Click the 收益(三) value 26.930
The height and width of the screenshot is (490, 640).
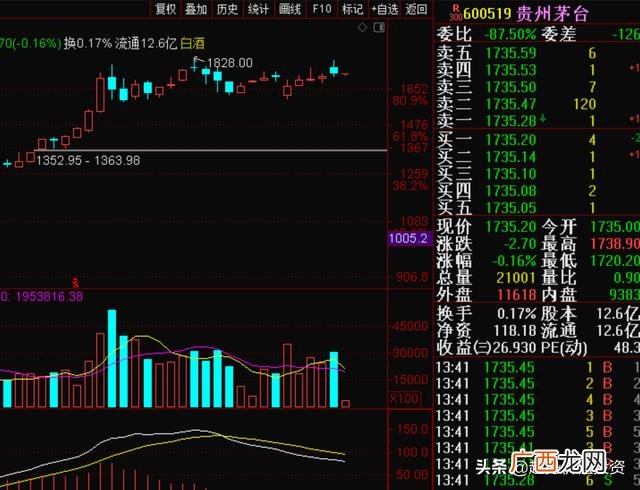pos(514,347)
